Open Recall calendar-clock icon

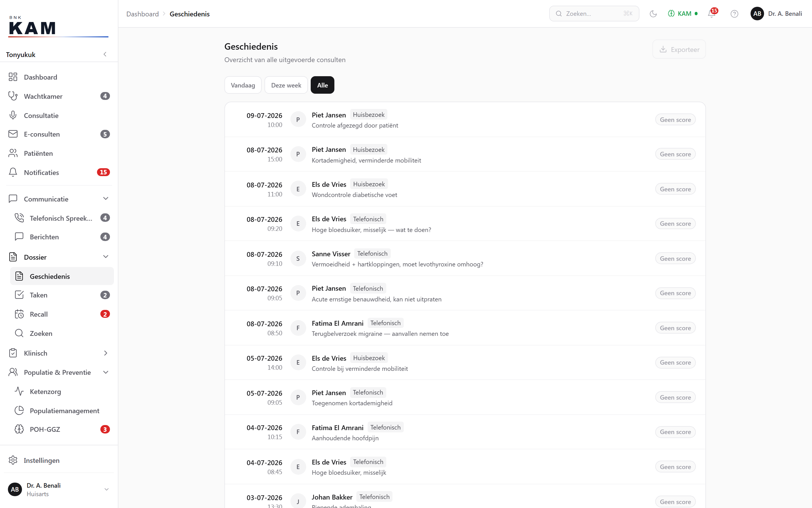19,314
